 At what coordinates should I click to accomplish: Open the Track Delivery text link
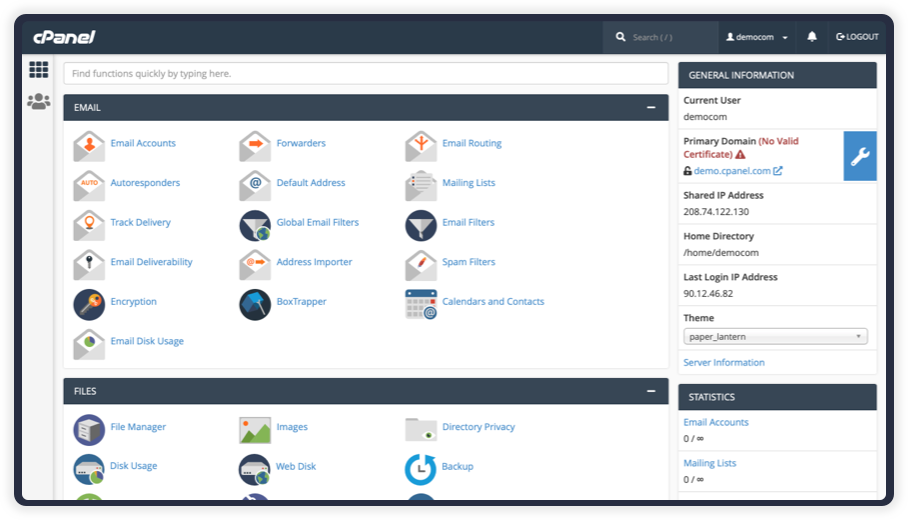coord(141,222)
